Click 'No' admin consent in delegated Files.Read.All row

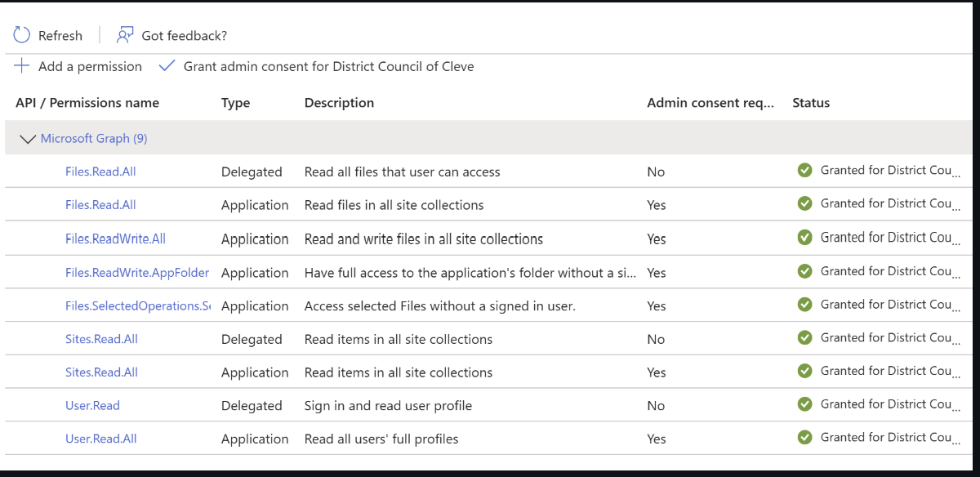[656, 172]
